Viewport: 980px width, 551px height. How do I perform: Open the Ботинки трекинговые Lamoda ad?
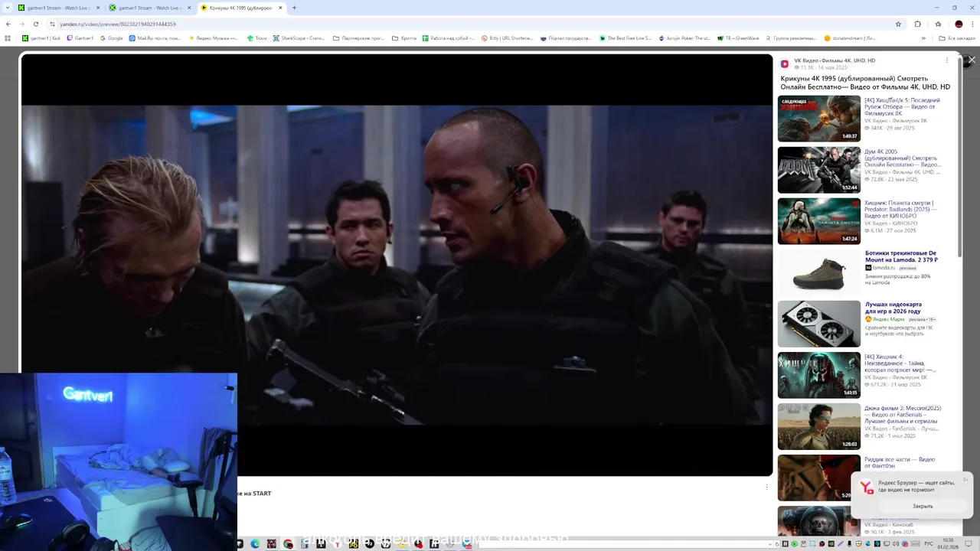tap(902, 256)
